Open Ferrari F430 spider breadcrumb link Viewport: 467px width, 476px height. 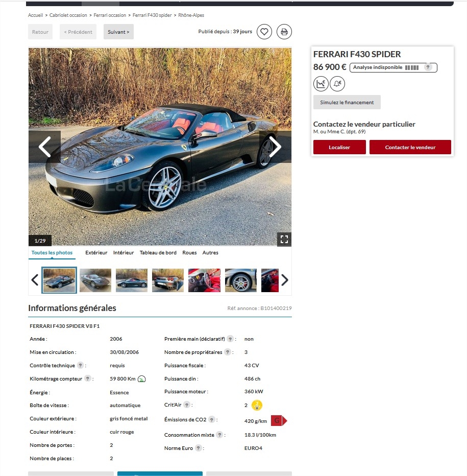152,15
